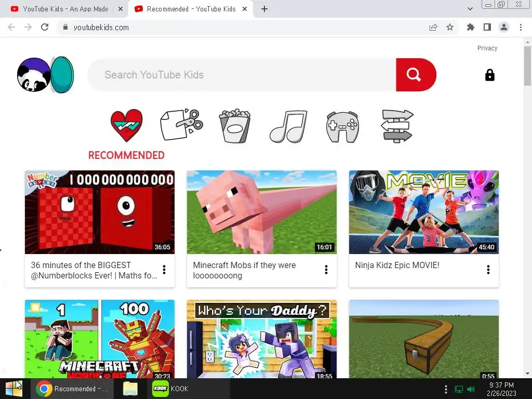Image resolution: width=532 pixels, height=399 pixels.
Task: Reload the youtubekids.com page
Action: click(45, 27)
